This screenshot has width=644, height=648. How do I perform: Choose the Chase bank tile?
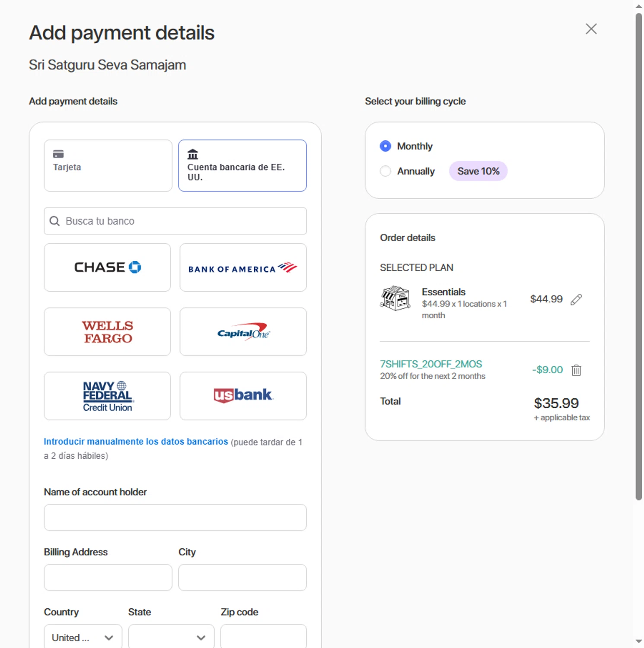[x=107, y=267]
